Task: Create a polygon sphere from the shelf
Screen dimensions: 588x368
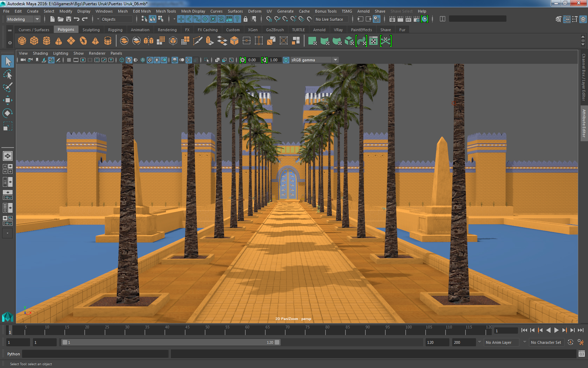Action: click(22, 41)
